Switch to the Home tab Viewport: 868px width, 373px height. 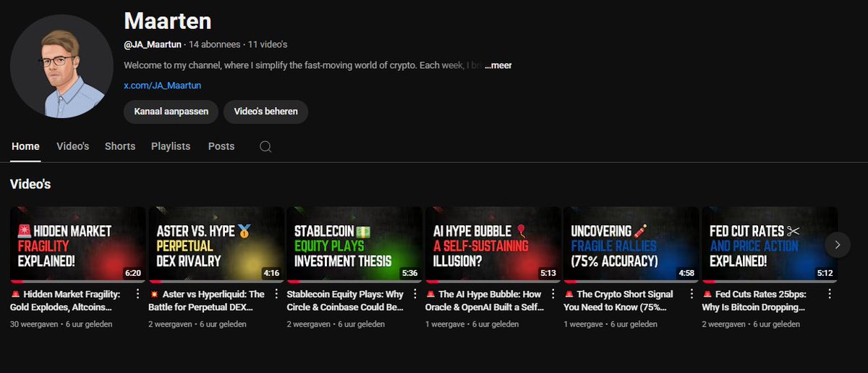(x=25, y=146)
